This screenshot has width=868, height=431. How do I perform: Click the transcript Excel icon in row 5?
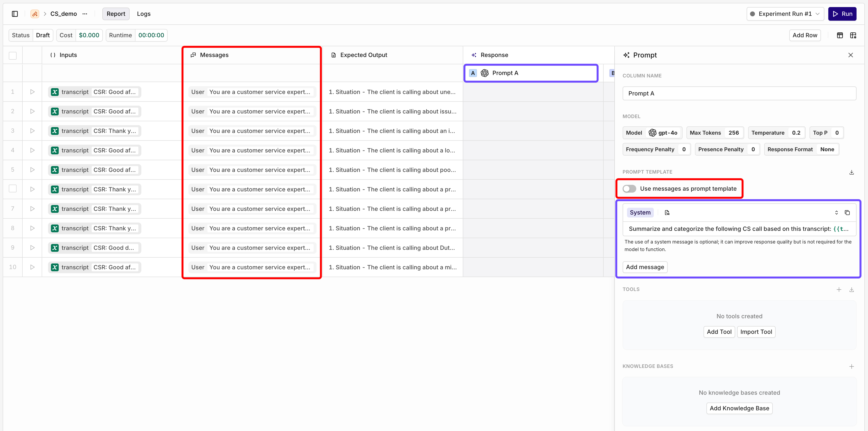click(55, 170)
